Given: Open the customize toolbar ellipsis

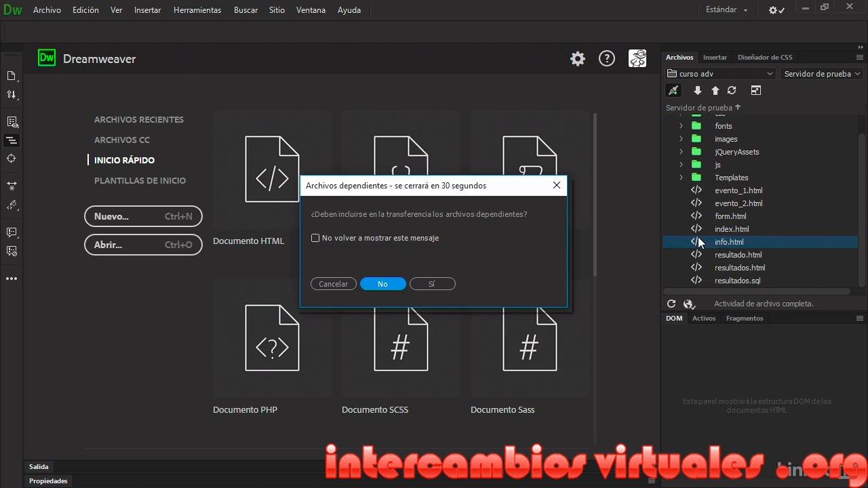Looking at the screenshot, I should [x=12, y=279].
